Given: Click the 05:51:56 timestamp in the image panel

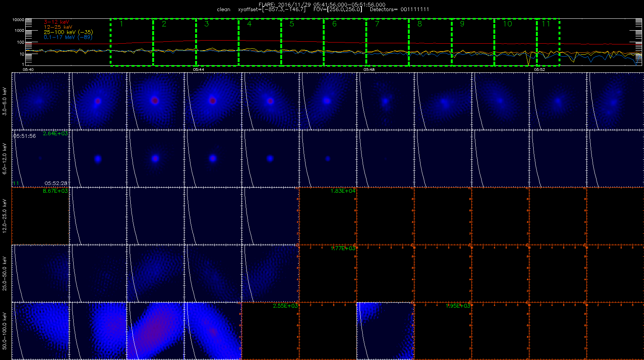Looking at the screenshot, I should pyautogui.click(x=25, y=136).
